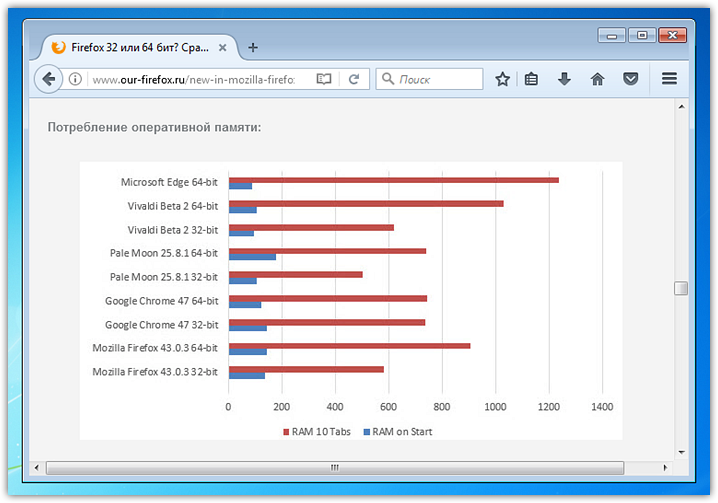Viewport: 718px width, 503px height.
Task: Click the RAM on Start legend text
Action: click(x=402, y=432)
